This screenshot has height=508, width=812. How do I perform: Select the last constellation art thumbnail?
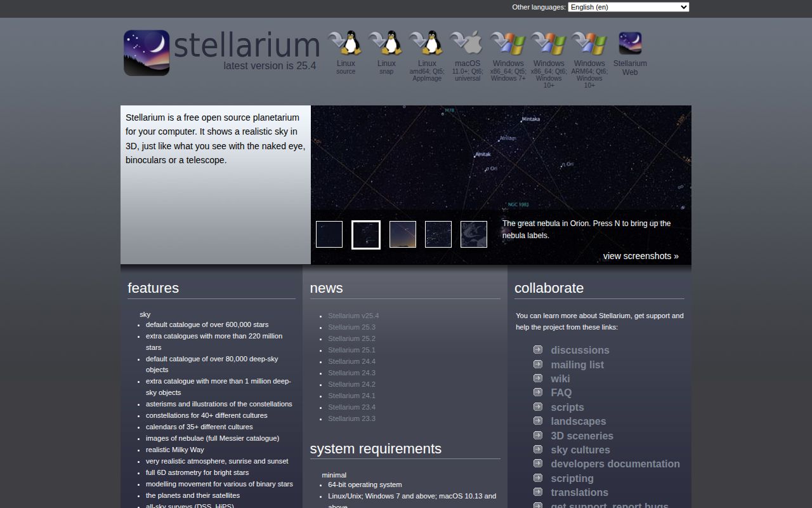click(473, 234)
